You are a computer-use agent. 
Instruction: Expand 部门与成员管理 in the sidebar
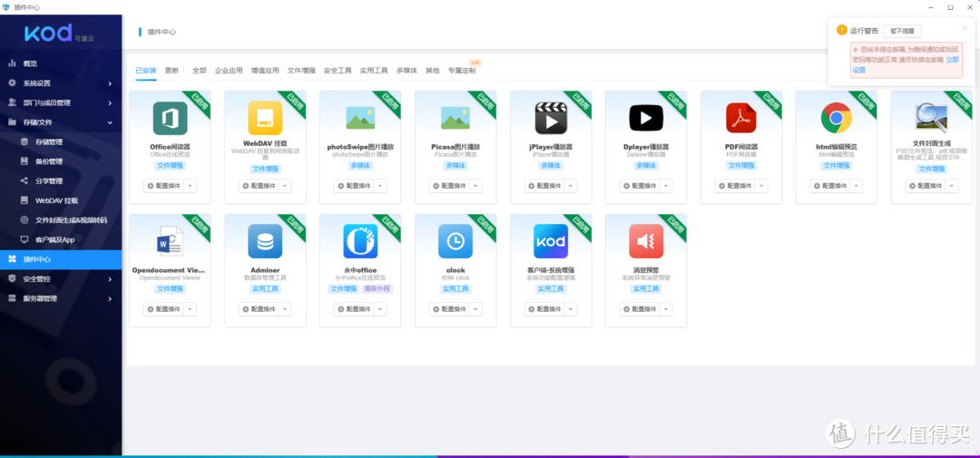click(62, 102)
